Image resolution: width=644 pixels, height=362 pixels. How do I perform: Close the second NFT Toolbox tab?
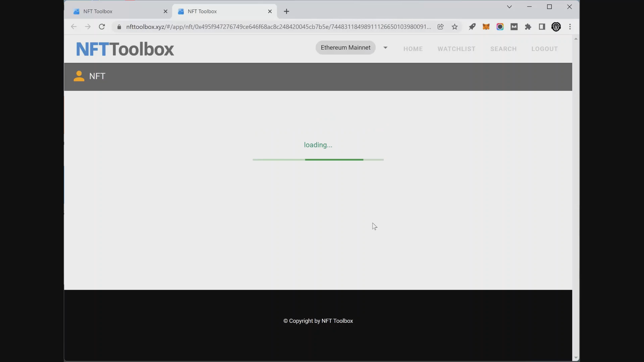270,11
